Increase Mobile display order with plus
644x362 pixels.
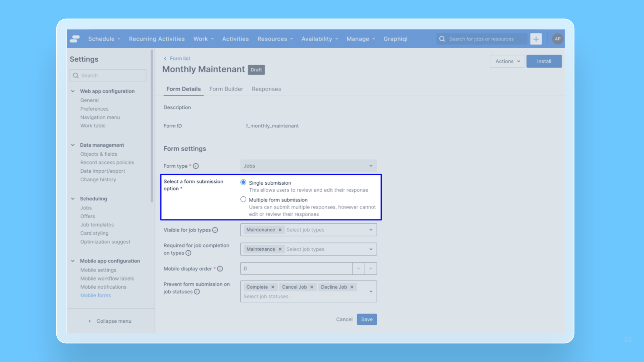[371, 268]
